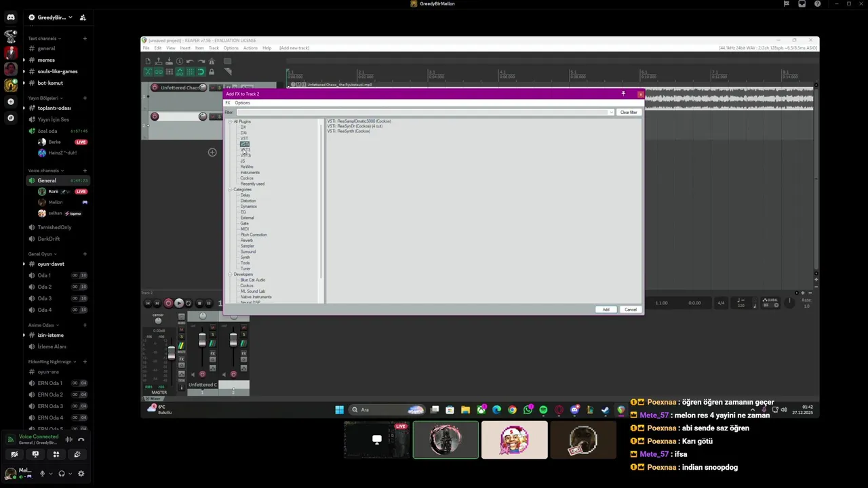Click Cancel in the Add FX dialog
This screenshot has width=868, height=488.
click(631, 310)
